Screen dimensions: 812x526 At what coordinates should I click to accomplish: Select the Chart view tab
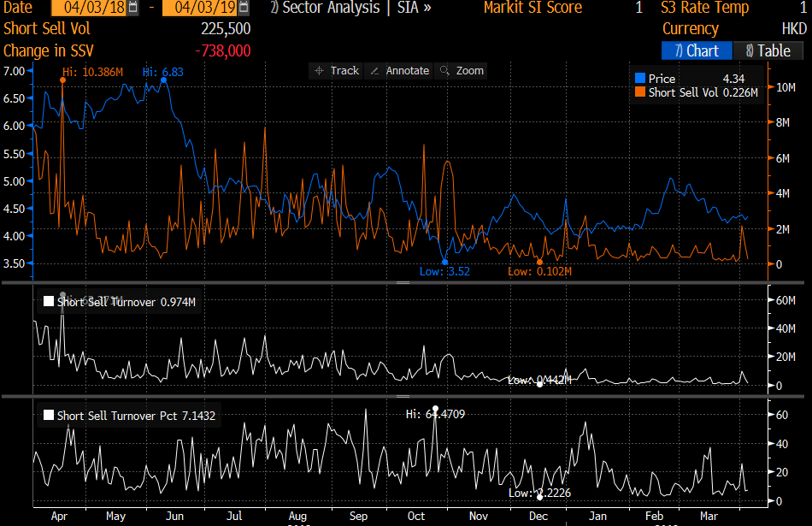click(697, 51)
